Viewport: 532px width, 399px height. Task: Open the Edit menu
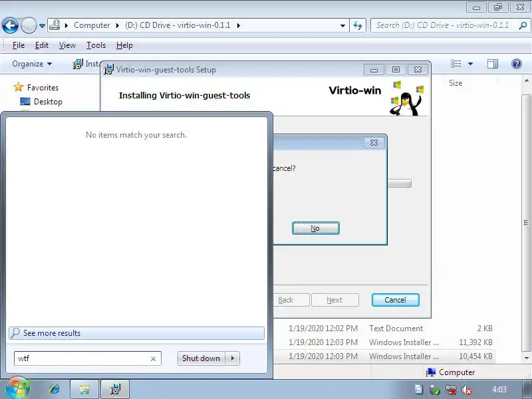(42, 45)
